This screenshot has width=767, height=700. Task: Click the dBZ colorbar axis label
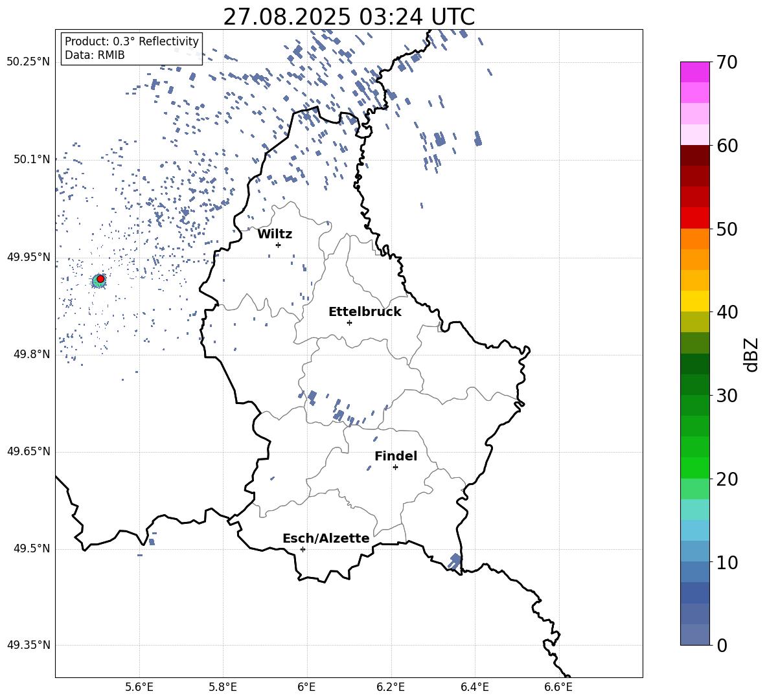[x=752, y=354]
